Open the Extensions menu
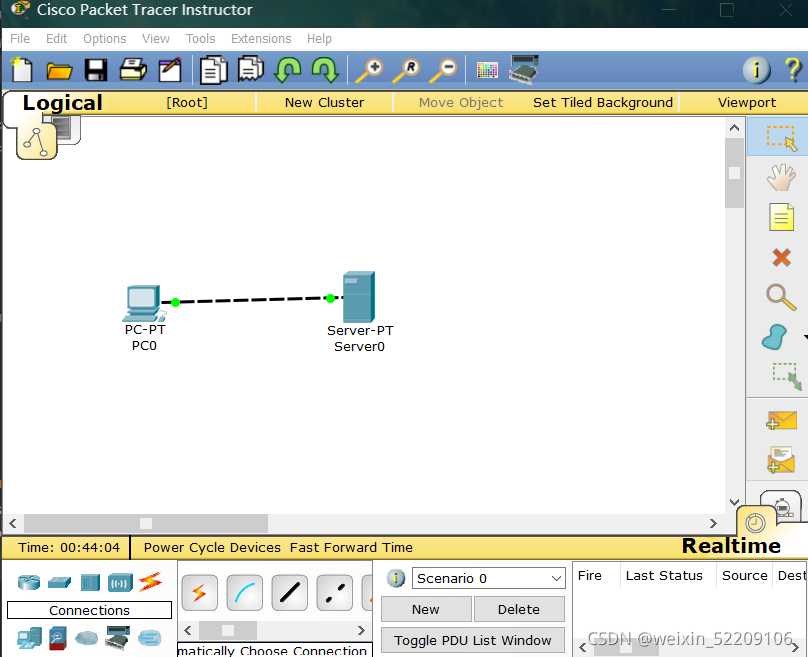The width and height of the screenshot is (808, 657). tap(261, 39)
